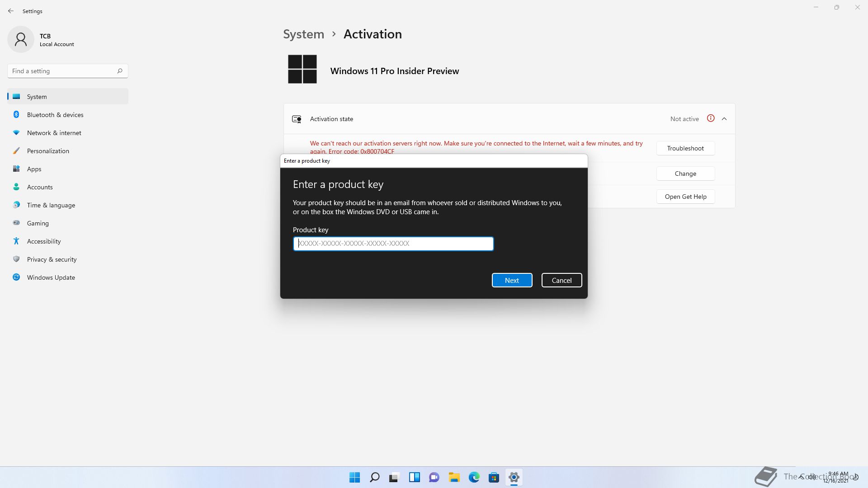
Task: Click the Settings gear on taskbar
Action: [x=514, y=477]
